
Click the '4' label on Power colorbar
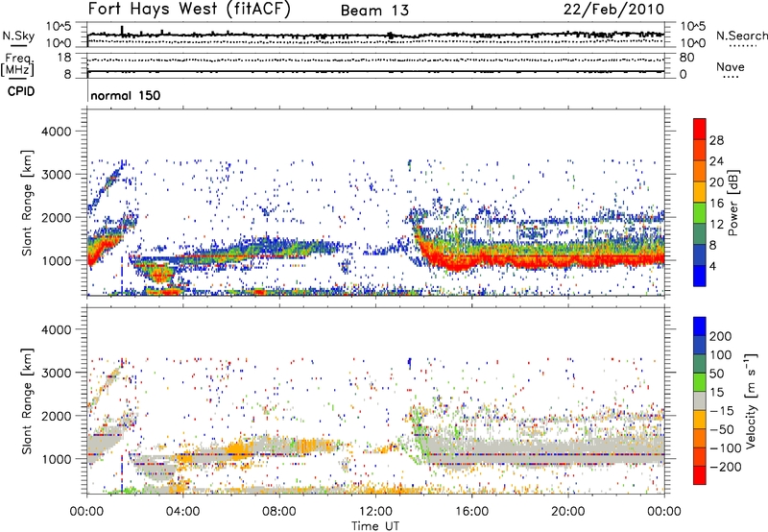(x=713, y=267)
